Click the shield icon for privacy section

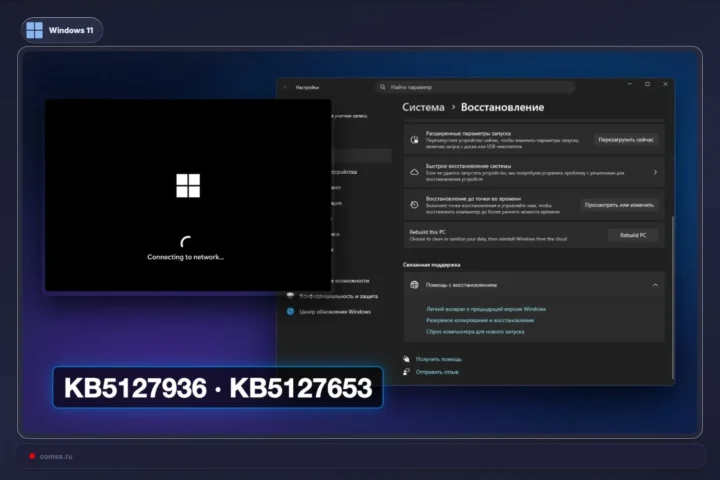click(x=290, y=296)
